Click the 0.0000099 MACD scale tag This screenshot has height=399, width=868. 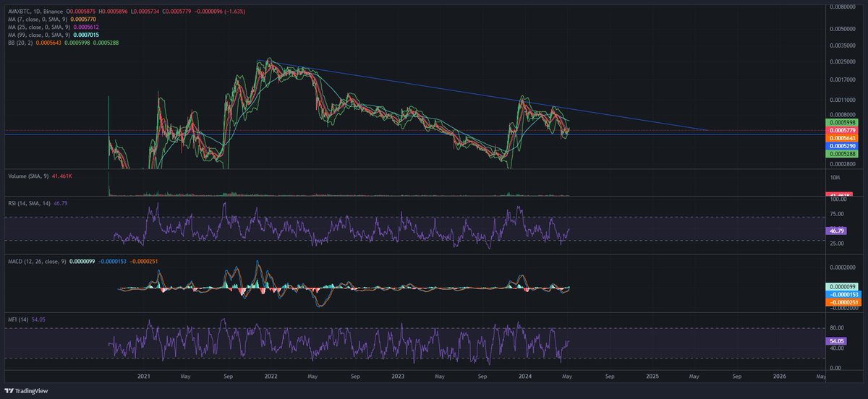[x=841, y=287]
